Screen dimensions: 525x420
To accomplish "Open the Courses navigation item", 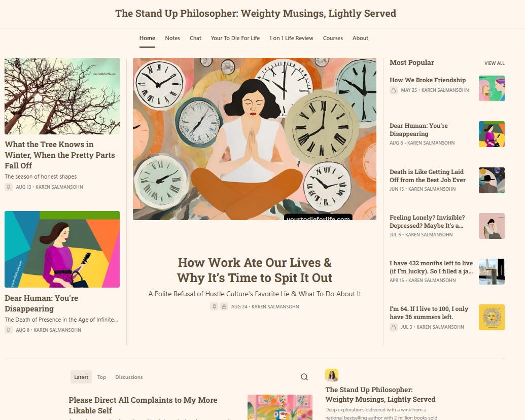I will [x=332, y=38].
